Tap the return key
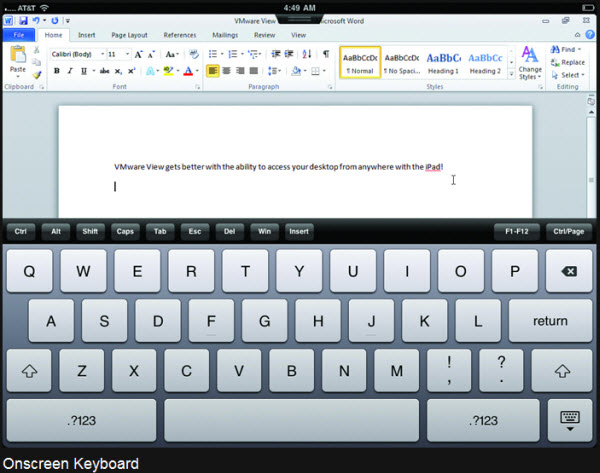This screenshot has width=600, height=473. (550, 321)
